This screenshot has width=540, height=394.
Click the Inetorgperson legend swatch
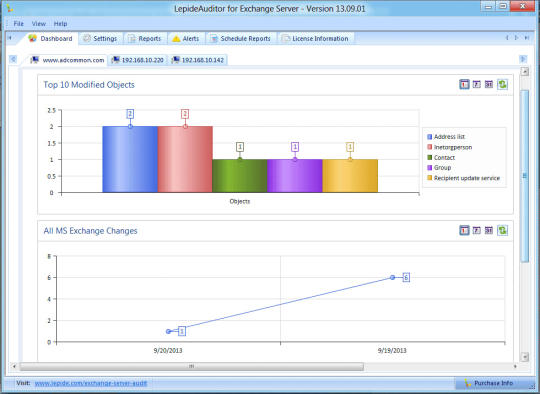tap(429, 147)
